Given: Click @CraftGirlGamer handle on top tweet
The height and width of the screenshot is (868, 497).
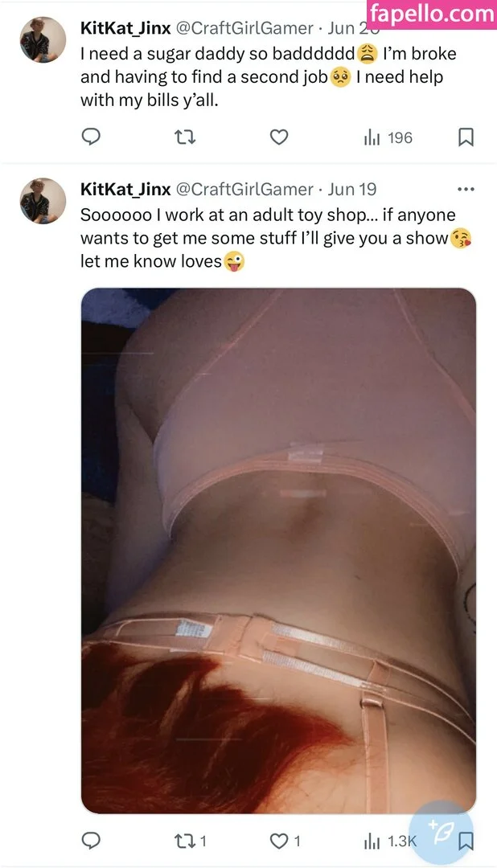Looking at the screenshot, I should [244, 27].
